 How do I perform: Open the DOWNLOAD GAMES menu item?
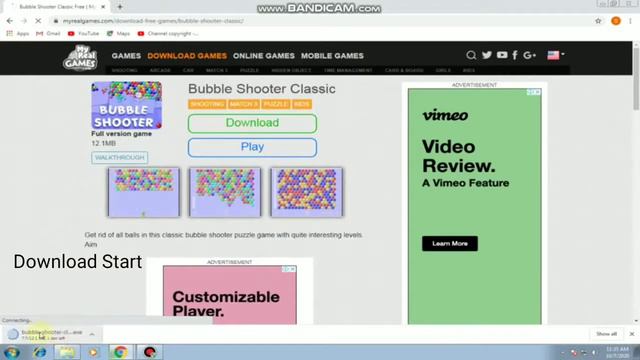pyautogui.click(x=187, y=56)
